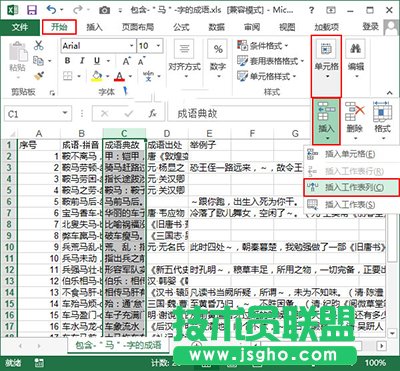
Task: Click the Undo arrow icon
Action: click(52, 10)
